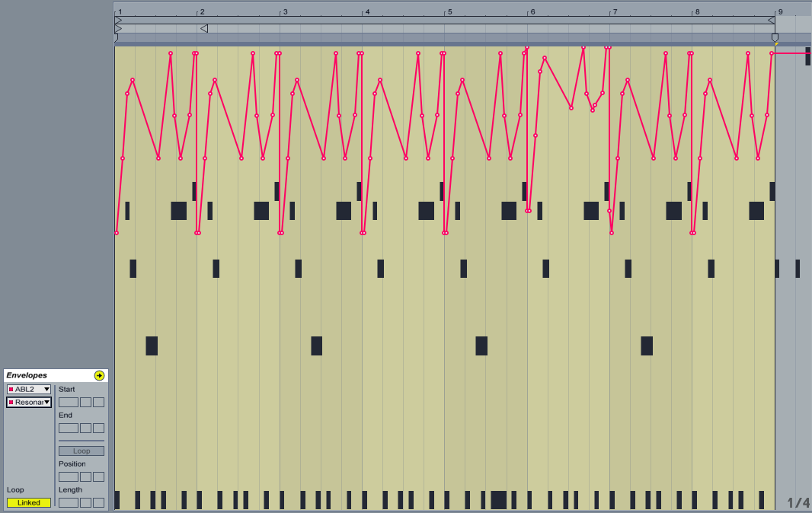Click the beats field under Start
The height and width of the screenshot is (513, 812).
[x=85, y=402]
